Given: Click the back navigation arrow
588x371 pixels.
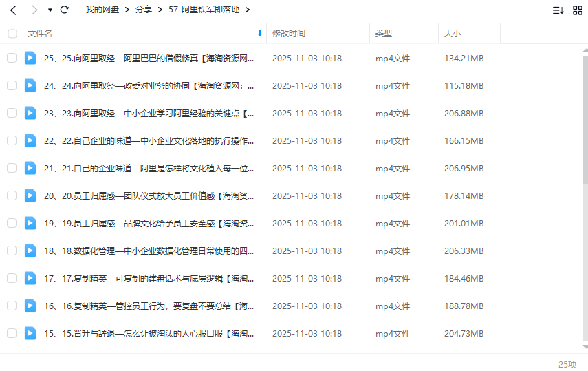Looking at the screenshot, I should pyautogui.click(x=13, y=10).
